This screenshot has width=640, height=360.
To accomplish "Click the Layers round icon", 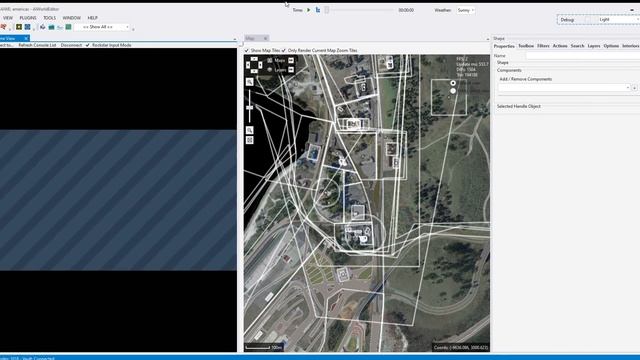I will [269, 70].
